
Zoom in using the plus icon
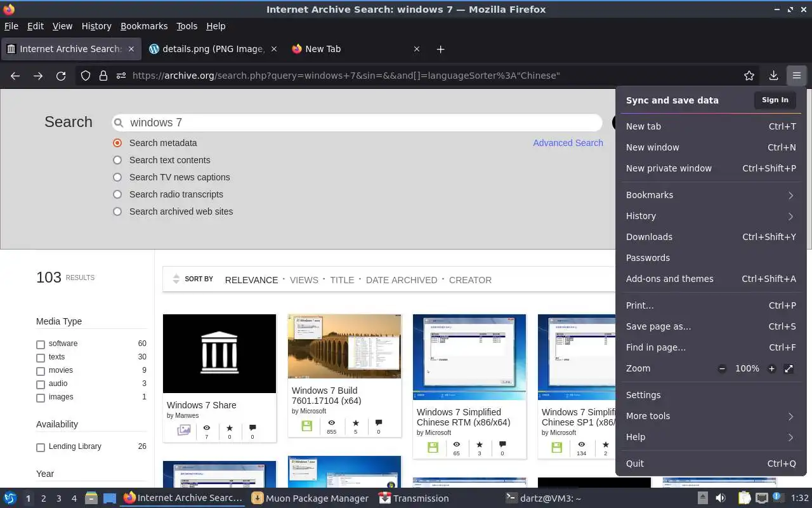click(771, 368)
